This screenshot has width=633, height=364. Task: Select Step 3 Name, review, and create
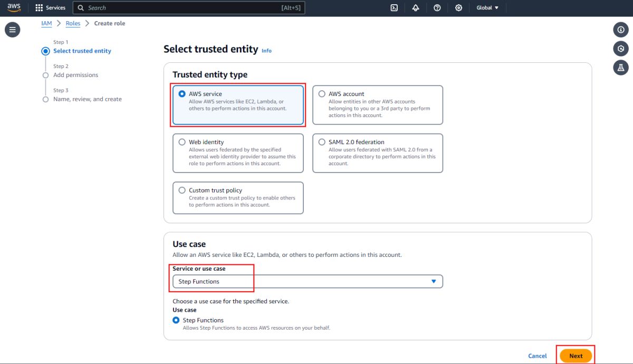tap(88, 99)
